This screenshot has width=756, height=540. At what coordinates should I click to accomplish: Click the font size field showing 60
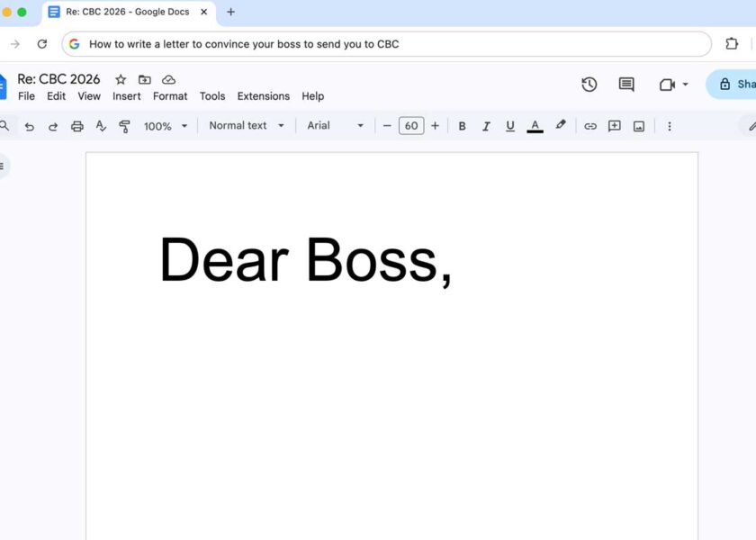pos(411,126)
